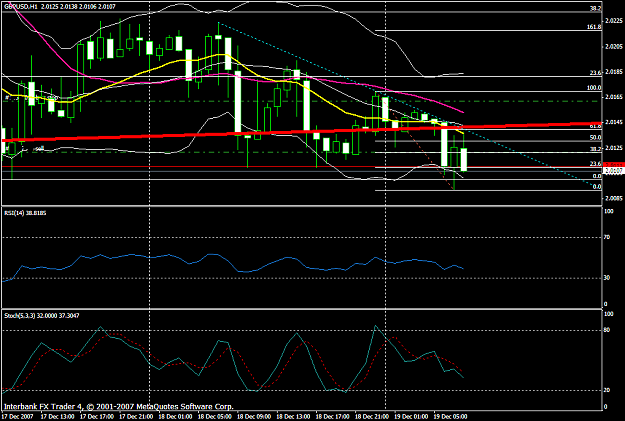This screenshot has height=421, width=625.
Task: Click the 80 level on Stochastic scale
Action: coord(607,330)
